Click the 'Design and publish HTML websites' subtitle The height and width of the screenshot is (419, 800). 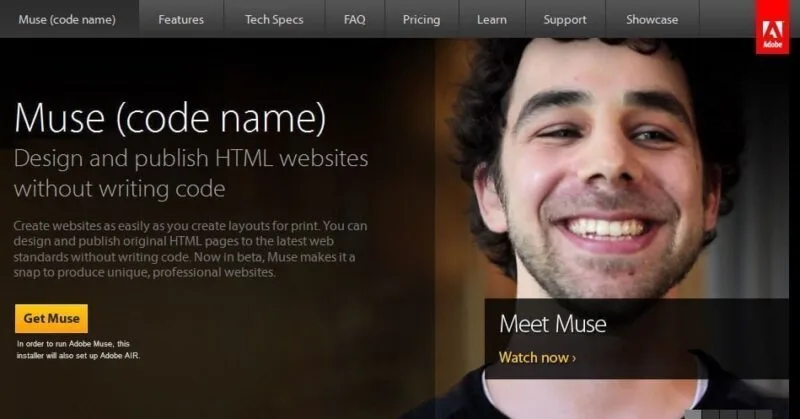(x=191, y=174)
